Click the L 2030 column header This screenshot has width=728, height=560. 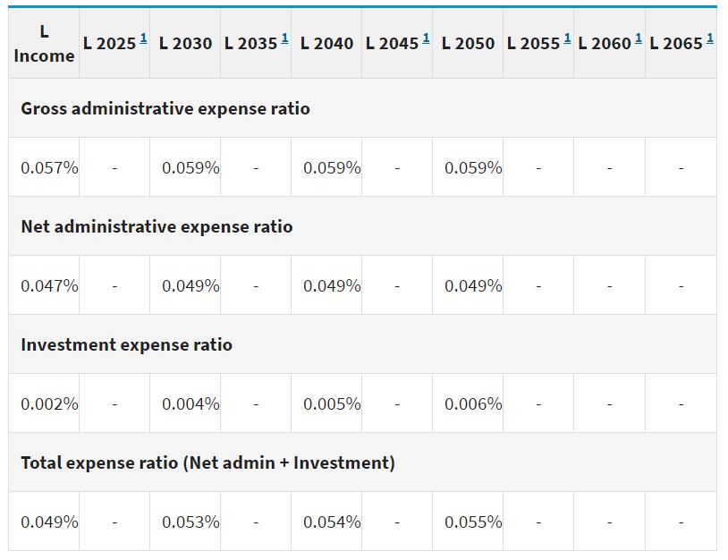coord(185,44)
